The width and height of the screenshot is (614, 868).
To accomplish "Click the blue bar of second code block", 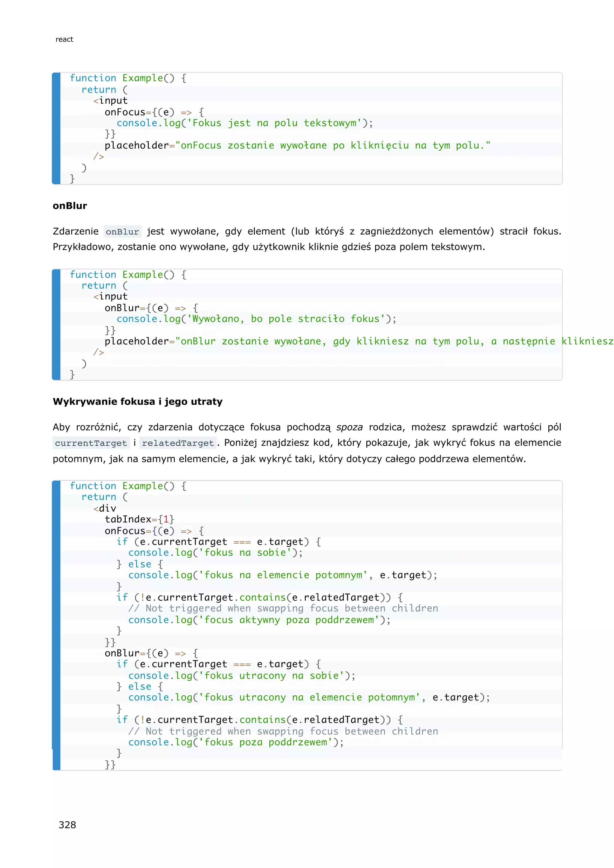I will click(56, 324).
